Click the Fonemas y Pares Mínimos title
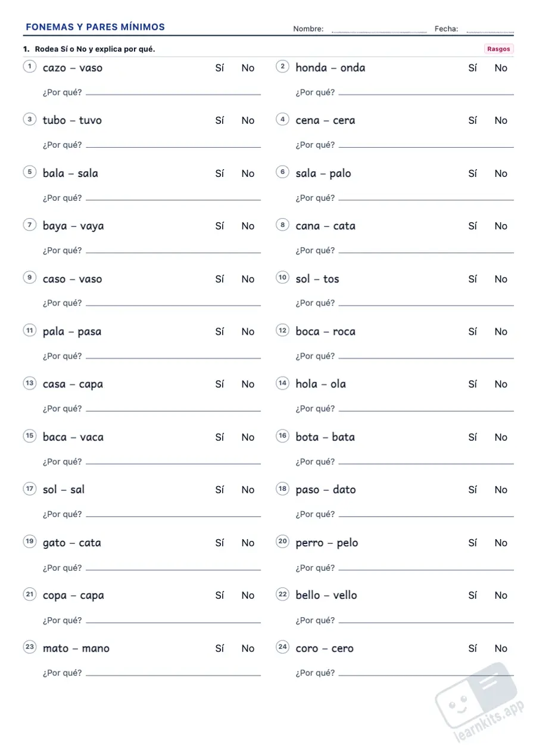This screenshot has height=756, width=536. (x=95, y=27)
